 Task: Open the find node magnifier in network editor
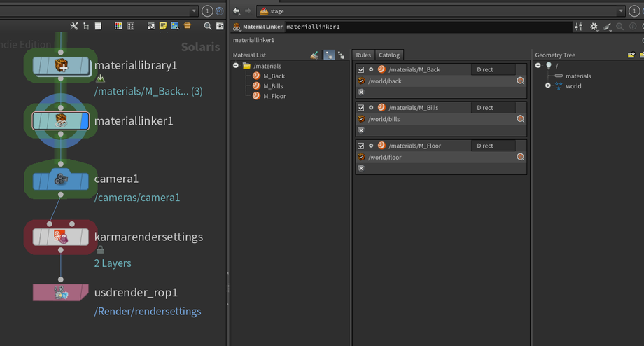pos(207,26)
